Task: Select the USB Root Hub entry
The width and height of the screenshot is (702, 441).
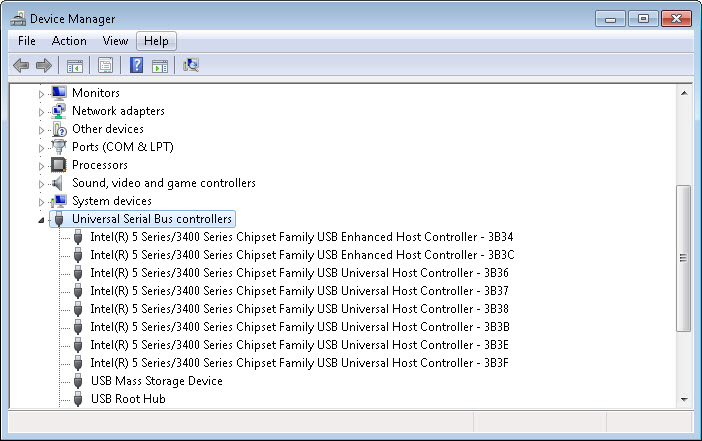Action: click(128, 398)
